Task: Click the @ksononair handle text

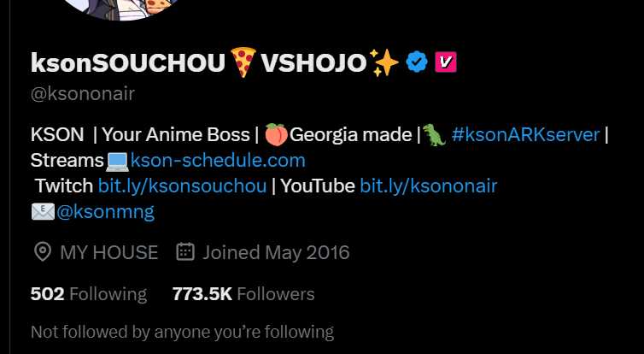Action: 83,94
